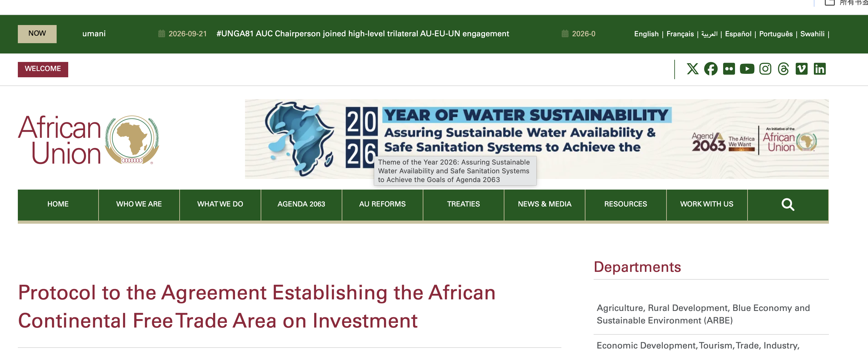Open the UNGA81 AUC Chairperson news headline

pos(363,34)
